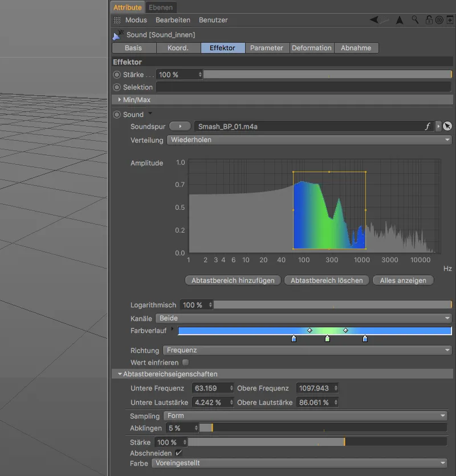456x476 pixels.
Task: Select the middle green gradient knot
Action: coord(327,339)
